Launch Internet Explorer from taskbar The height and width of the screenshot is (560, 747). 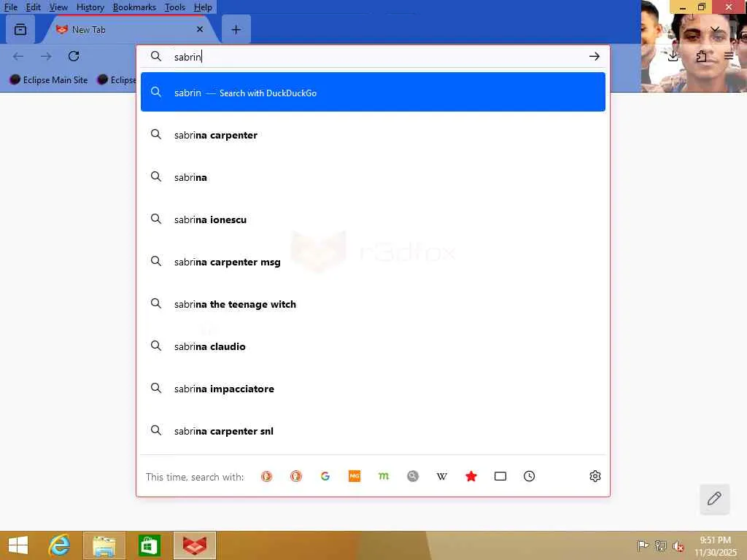(x=59, y=545)
